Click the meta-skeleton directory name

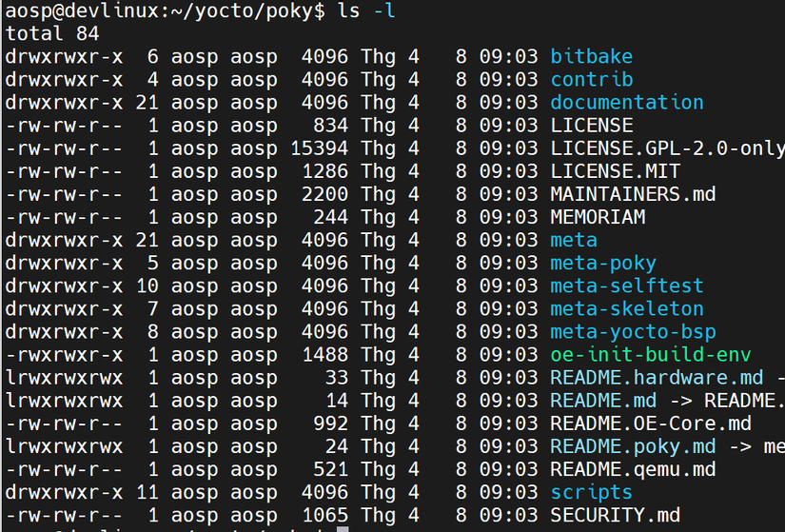[627, 309]
